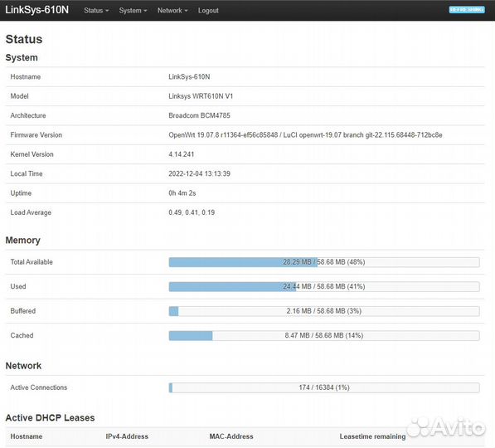This screenshot has height=448, width=495.
Task: Click the Buffered label
Action: (22, 311)
